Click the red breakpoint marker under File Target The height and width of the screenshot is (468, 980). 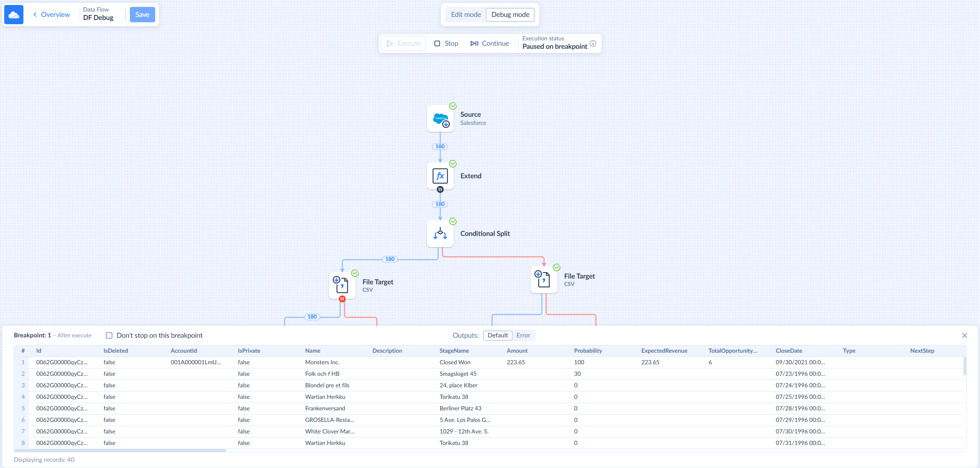coord(342,299)
